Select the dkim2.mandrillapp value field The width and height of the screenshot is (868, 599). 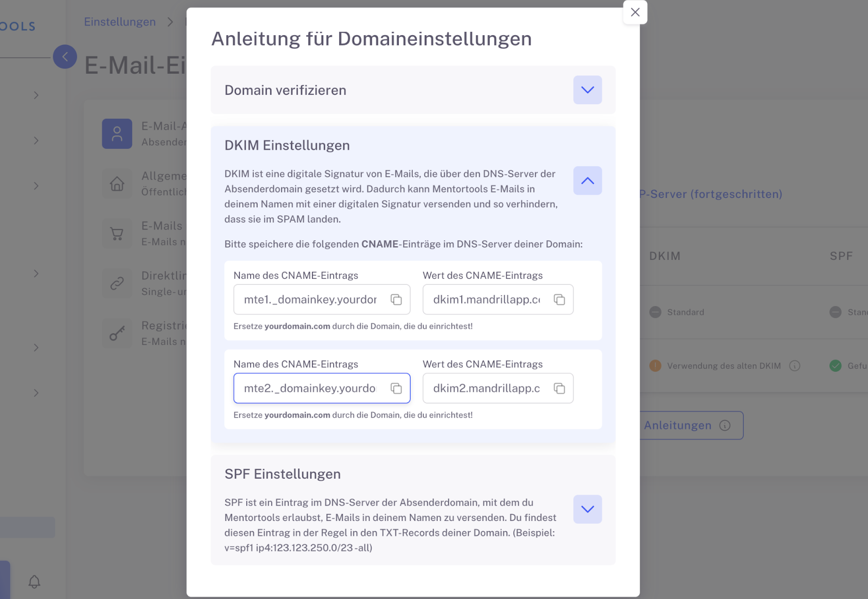tap(498, 388)
